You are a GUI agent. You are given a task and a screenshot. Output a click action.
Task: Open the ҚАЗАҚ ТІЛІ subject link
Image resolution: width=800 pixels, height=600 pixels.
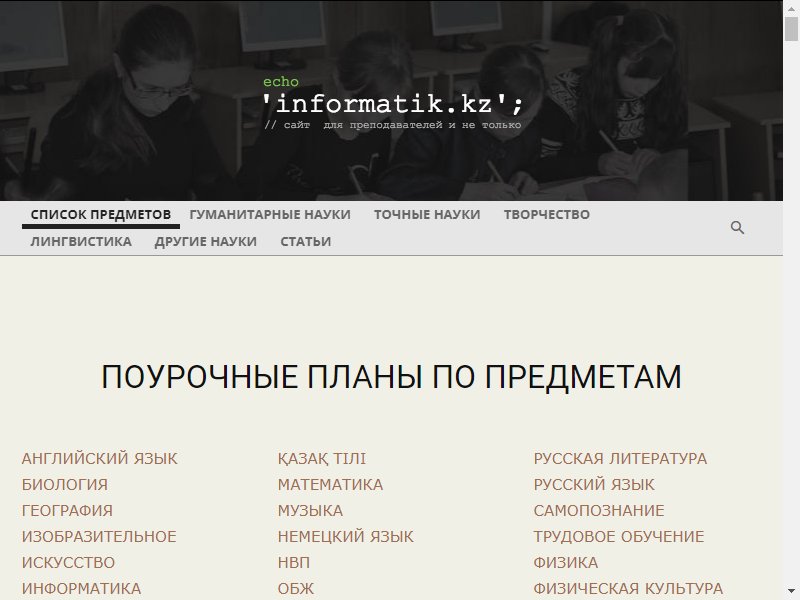tap(322, 458)
